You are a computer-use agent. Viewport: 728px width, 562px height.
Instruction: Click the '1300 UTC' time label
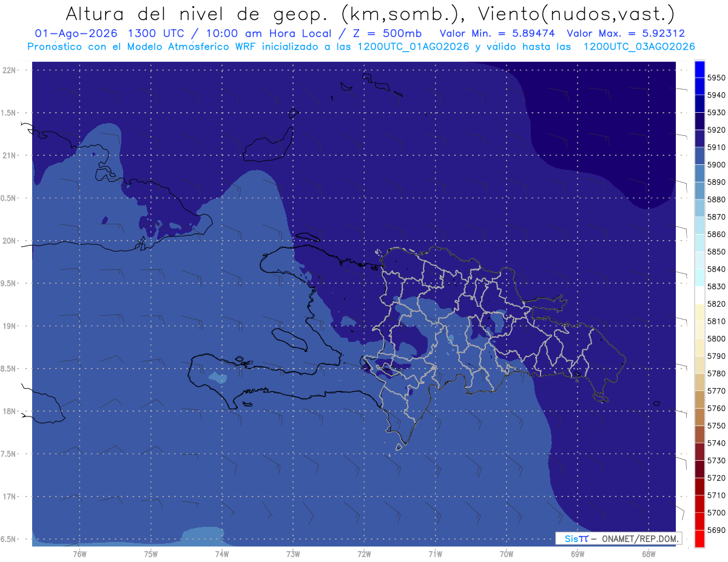click(155, 34)
